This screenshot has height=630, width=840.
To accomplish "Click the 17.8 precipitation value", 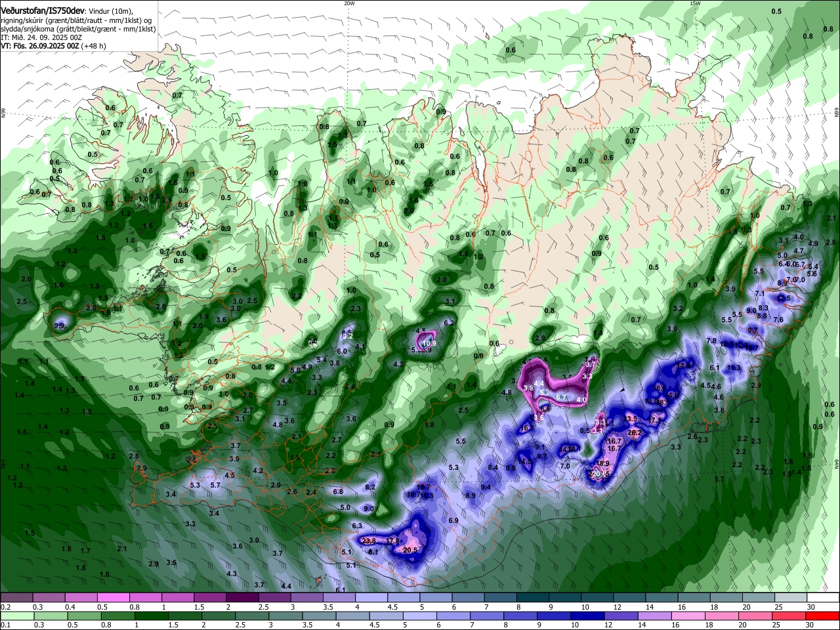I will coord(392,541).
